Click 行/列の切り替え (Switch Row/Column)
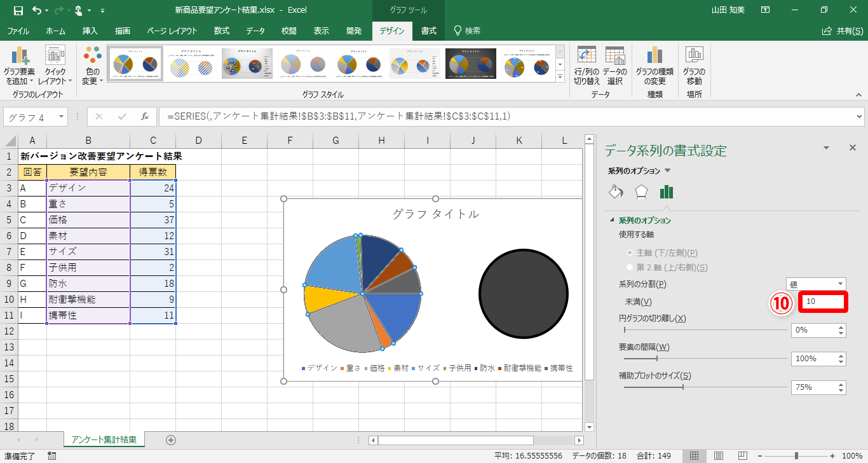 pyautogui.click(x=587, y=66)
